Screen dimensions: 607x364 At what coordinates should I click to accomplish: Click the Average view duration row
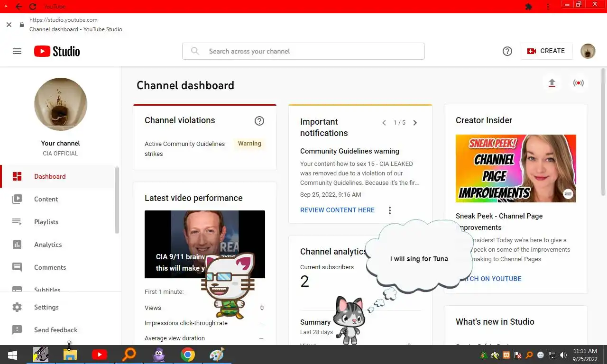coord(204,338)
